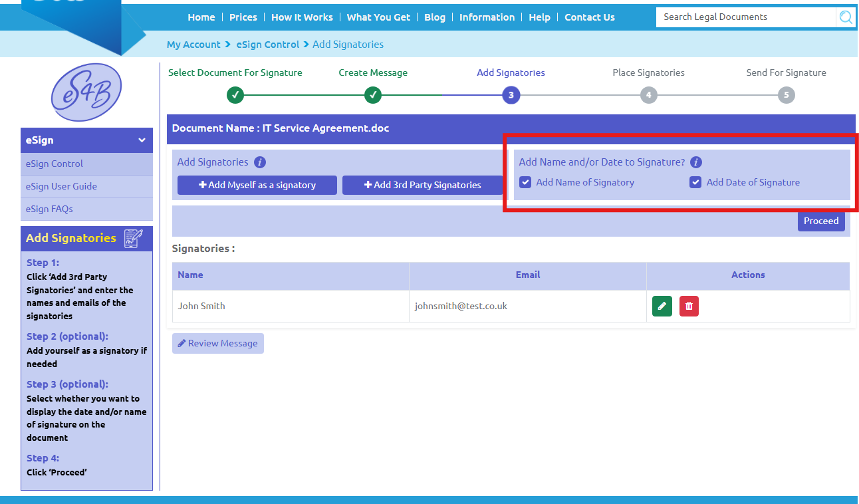Click Add 3rd Party Signatories button

(422, 185)
